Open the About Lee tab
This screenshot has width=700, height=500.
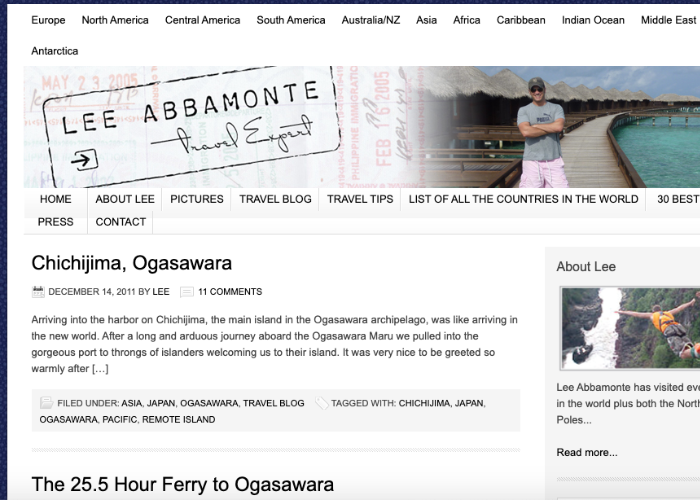click(x=125, y=199)
